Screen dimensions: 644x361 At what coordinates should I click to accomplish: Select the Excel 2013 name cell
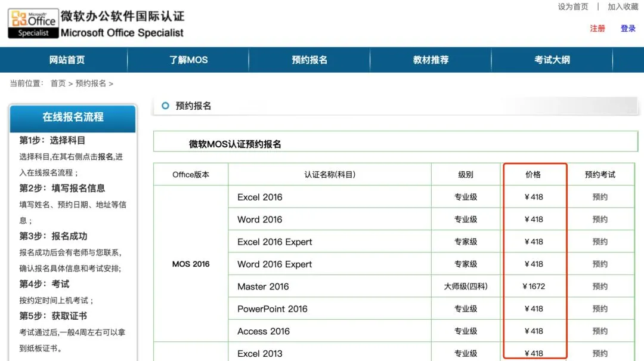[x=330, y=353]
